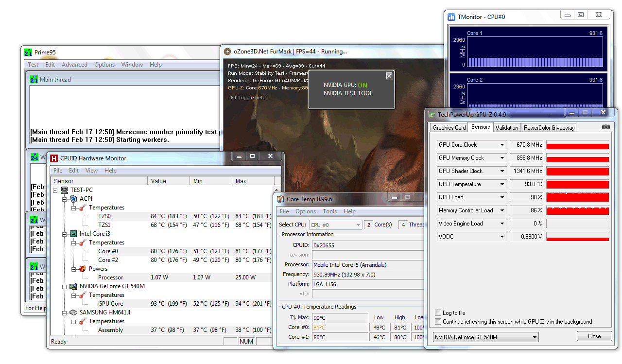Open the GPU Memory Clock sensor dropdown
Image resolution: width=622 pixels, height=364 pixels.
coord(502,158)
